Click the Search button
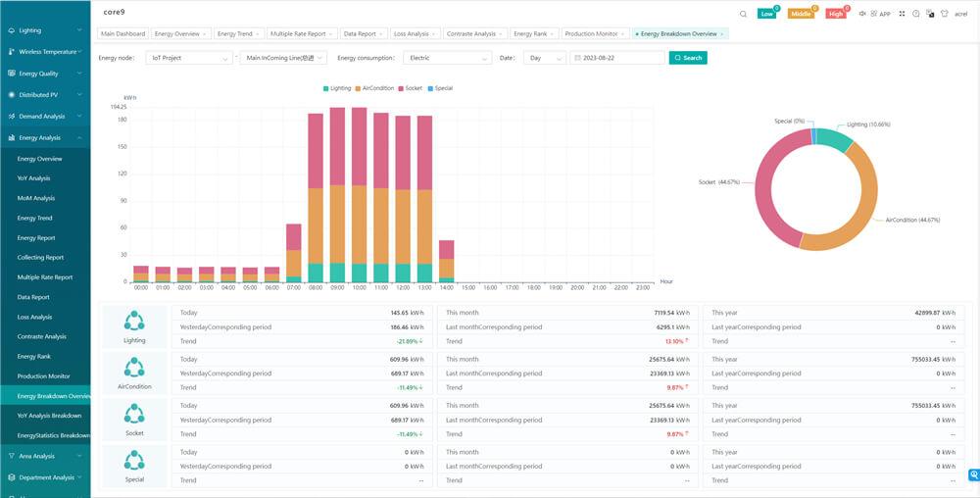Image resolution: width=980 pixels, height=498 pixels. [688, 58]
